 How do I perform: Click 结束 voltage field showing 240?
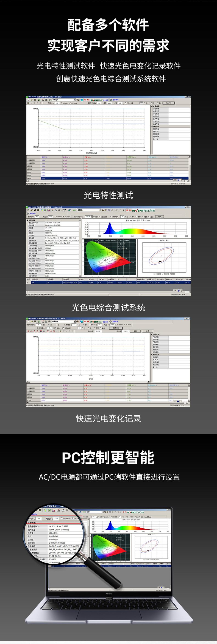click(109, 103)
